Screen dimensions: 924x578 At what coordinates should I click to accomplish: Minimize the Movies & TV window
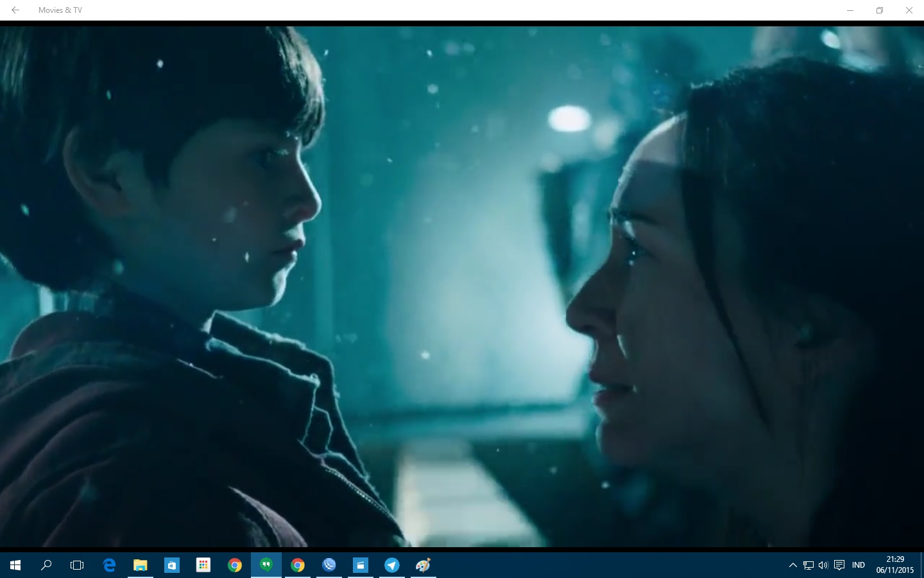(850, 10)
